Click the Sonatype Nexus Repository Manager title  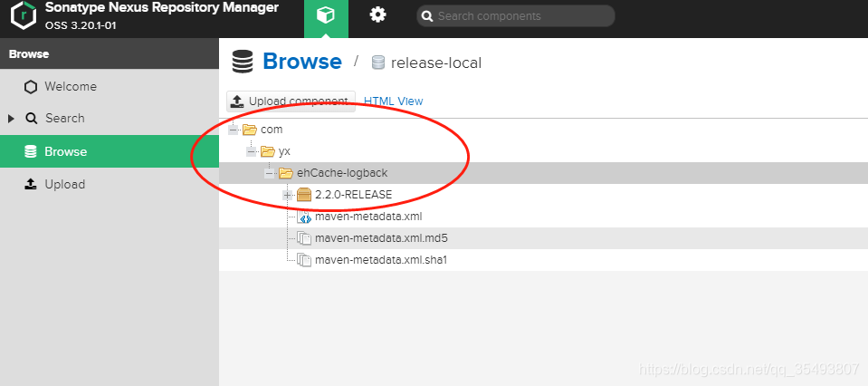[x=162, y=8]
